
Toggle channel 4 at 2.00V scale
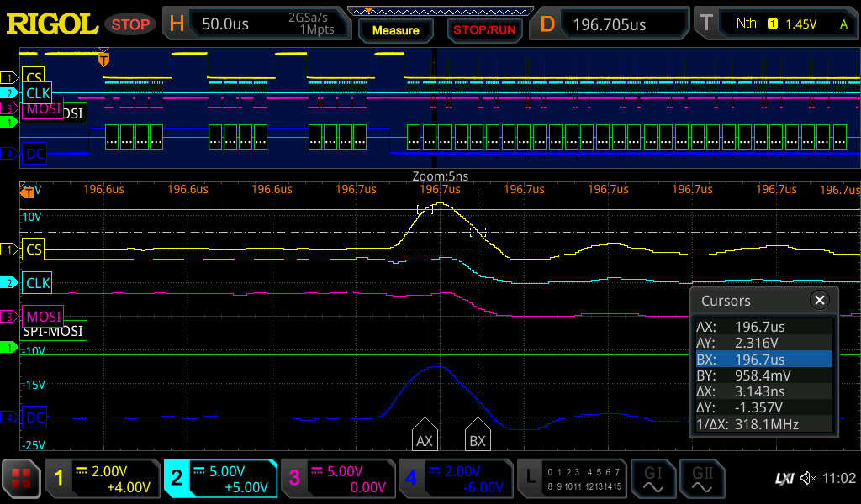(455, 478)
